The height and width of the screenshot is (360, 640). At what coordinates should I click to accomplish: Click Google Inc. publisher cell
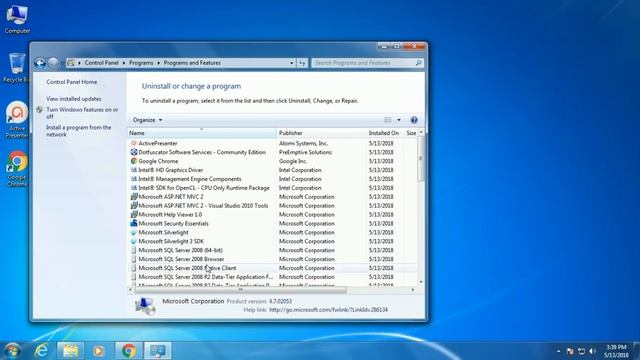click(x=293, y=161)
